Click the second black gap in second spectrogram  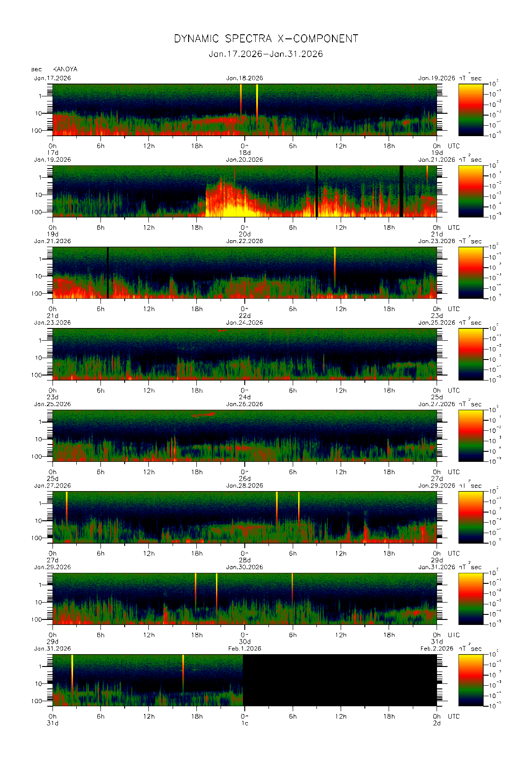click(x=401, y=191)
